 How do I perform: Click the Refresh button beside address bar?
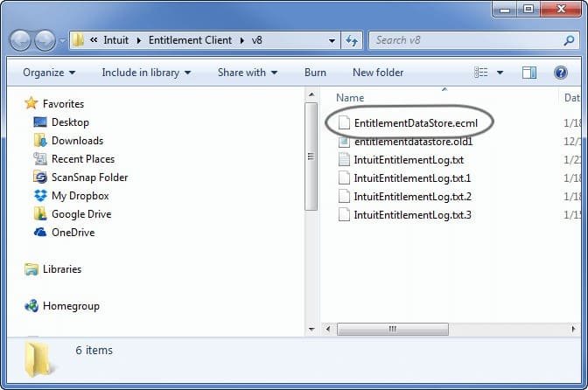click(x=352, y=40)
